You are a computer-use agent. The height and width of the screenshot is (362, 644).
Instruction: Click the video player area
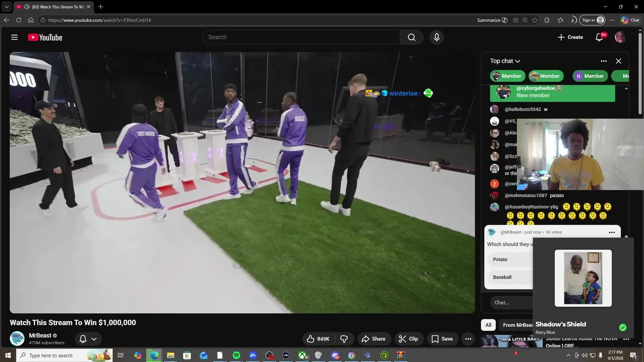tap(242, 183)
